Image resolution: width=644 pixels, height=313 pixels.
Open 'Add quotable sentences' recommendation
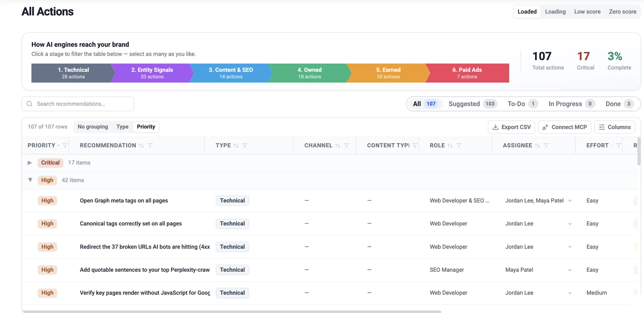tap(145, 270)
